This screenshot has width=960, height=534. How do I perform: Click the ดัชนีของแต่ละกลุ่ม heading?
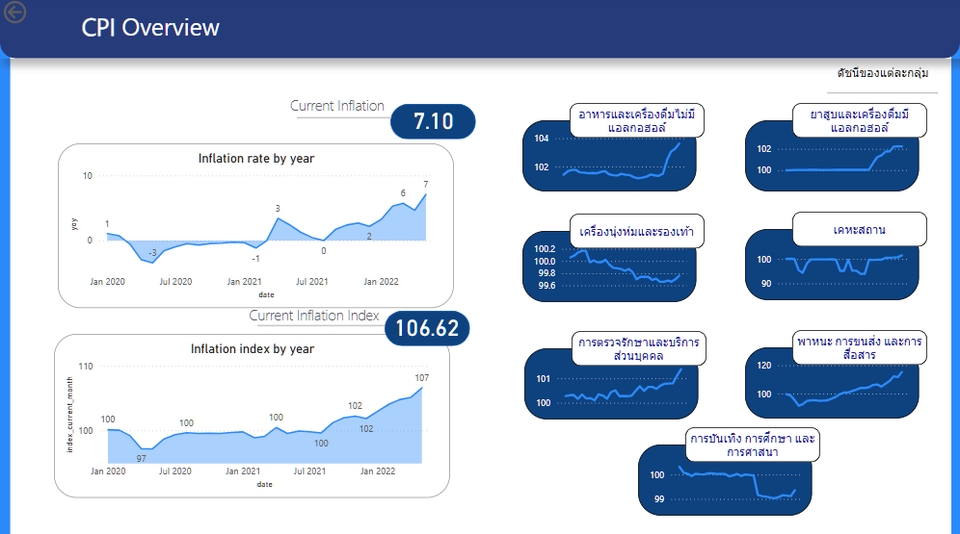pos(883,73)
